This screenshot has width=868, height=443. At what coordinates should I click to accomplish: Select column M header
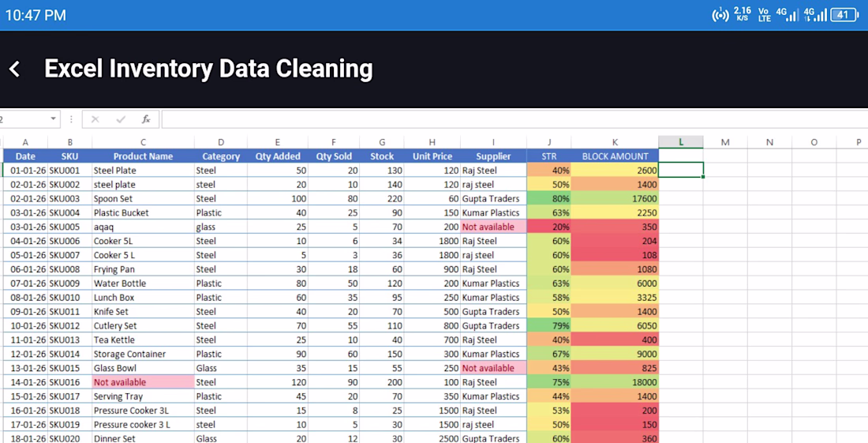[725, 142]
